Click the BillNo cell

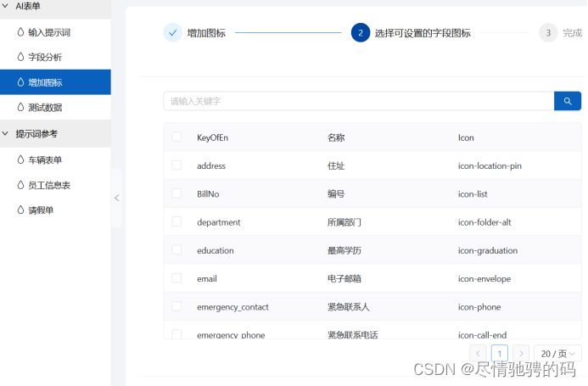pos(208,194)
